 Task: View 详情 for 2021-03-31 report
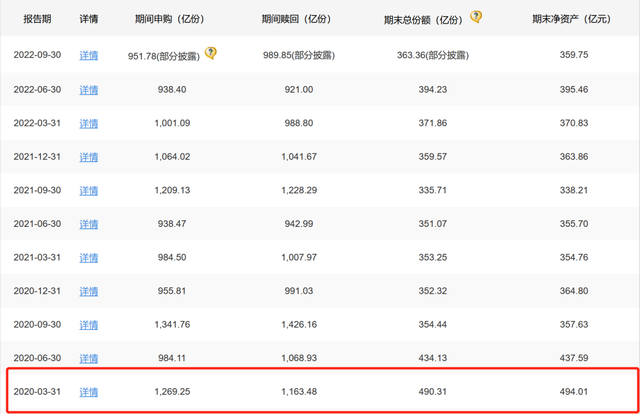(89, 258)
